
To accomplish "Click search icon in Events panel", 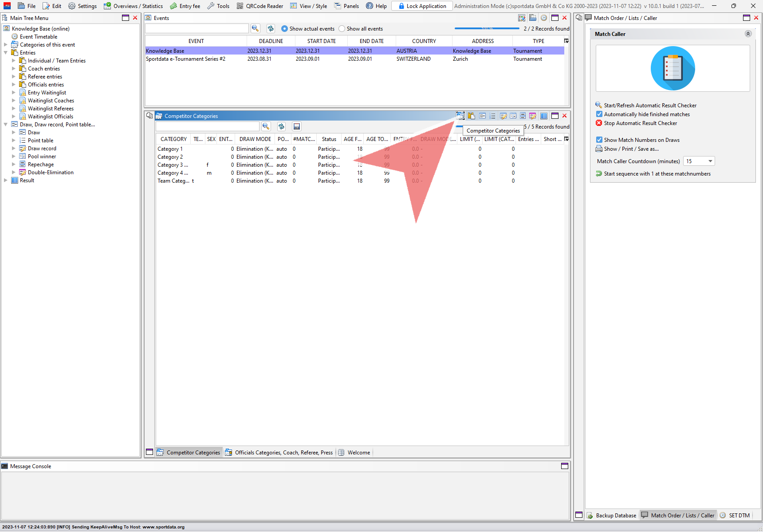I will 255,28.
